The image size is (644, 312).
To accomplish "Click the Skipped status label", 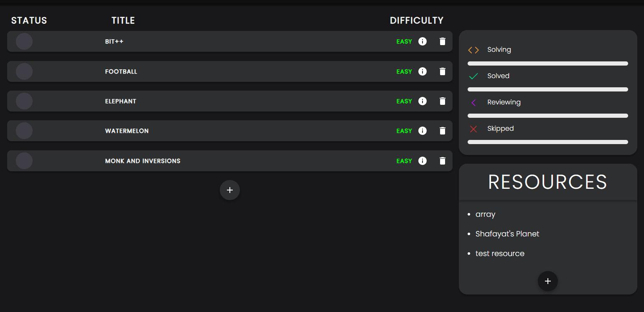I will click(x=500, y=129).
